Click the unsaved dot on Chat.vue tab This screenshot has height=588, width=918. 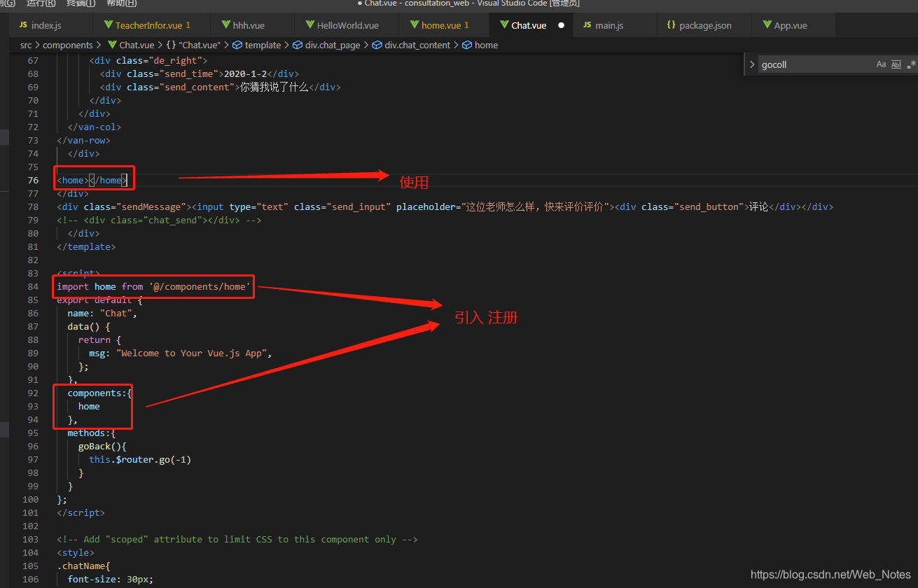tap(561, 25)
